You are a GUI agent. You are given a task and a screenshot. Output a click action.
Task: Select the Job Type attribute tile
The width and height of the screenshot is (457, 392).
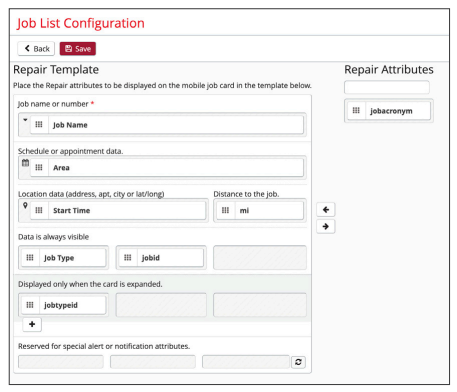point(64,258)
